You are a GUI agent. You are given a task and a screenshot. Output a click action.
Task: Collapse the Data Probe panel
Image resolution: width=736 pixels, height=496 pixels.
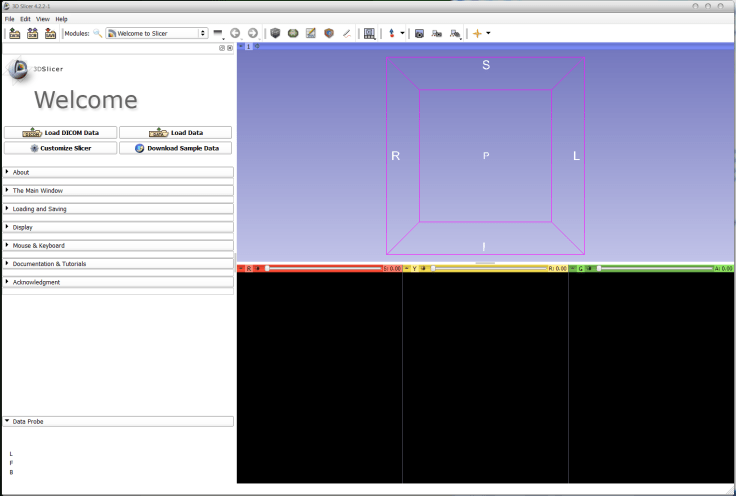tap(118, 421)
